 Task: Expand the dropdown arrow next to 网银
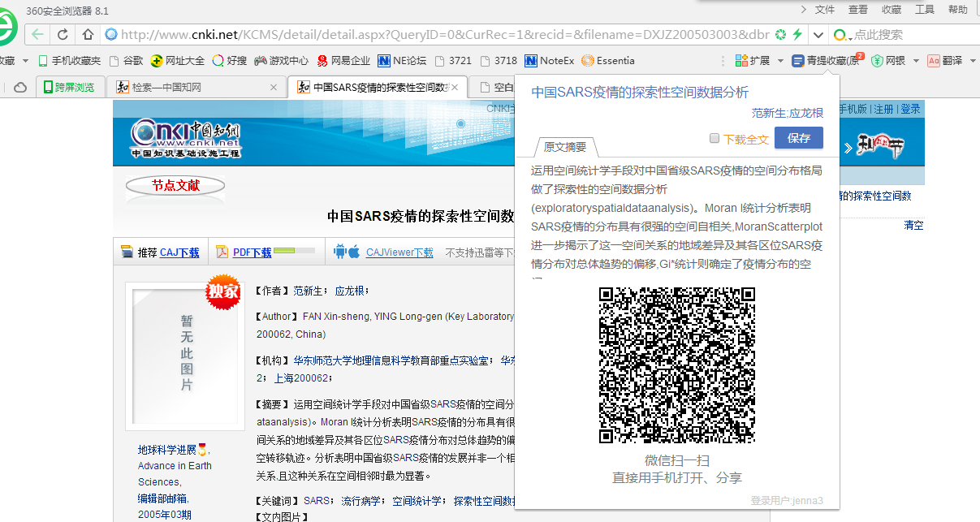click(916, 61)
